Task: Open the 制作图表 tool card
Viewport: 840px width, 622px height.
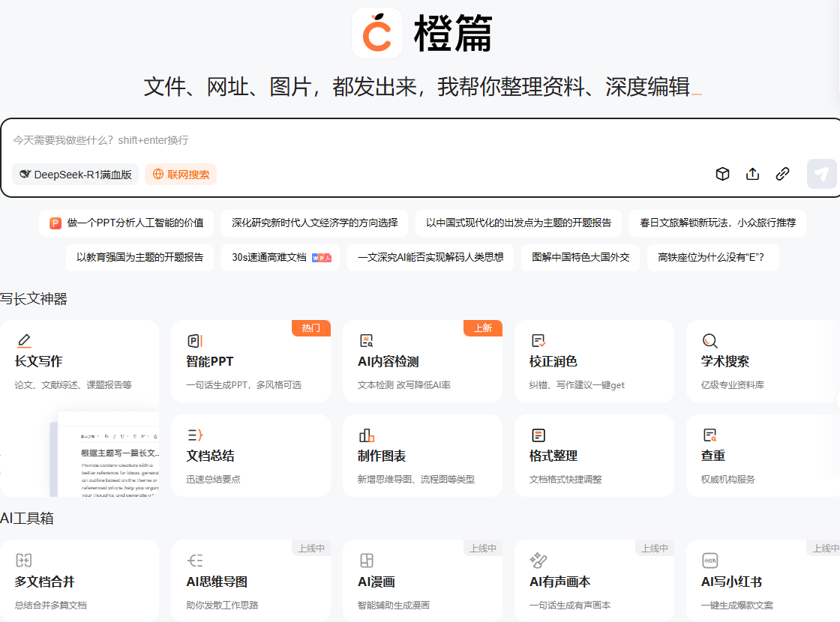Action: [x=422, y=456]
